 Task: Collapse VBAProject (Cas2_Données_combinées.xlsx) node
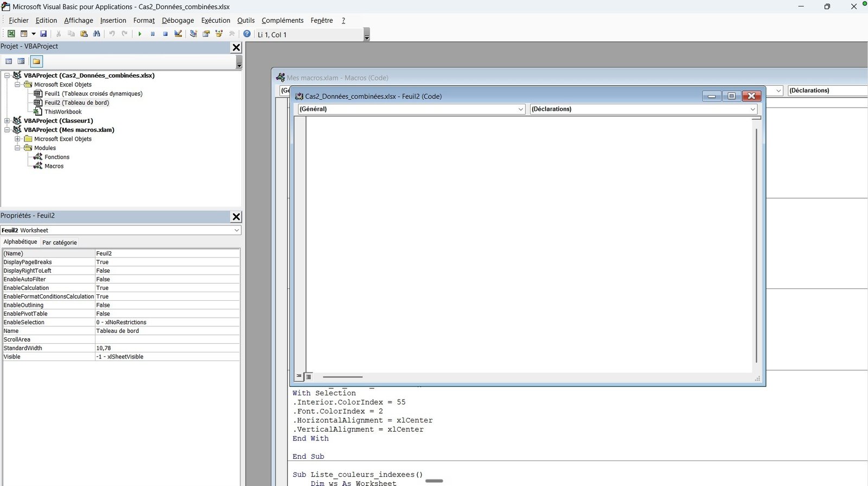click(x=7, y=75)
